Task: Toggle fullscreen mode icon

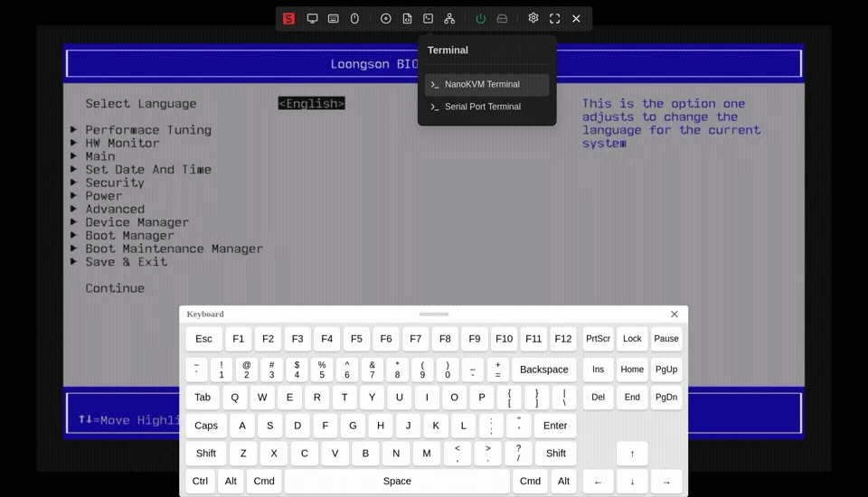Action: [x=554, y=19]
